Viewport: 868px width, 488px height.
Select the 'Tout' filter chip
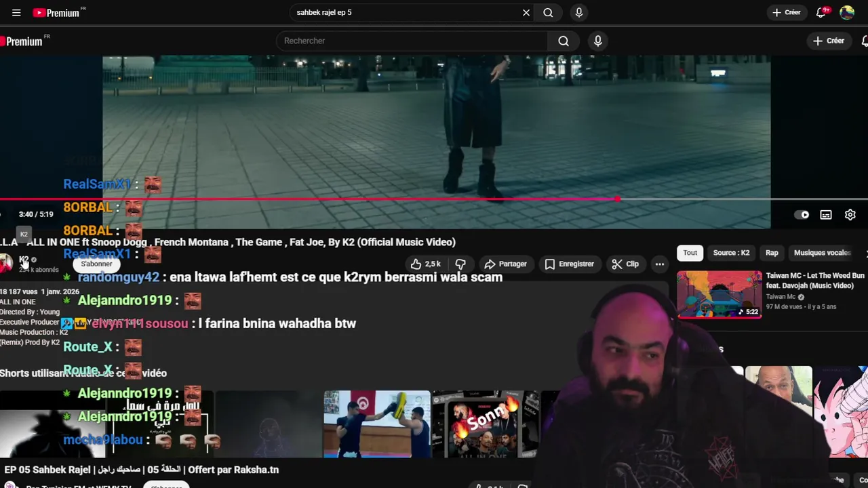coord(690,253)
